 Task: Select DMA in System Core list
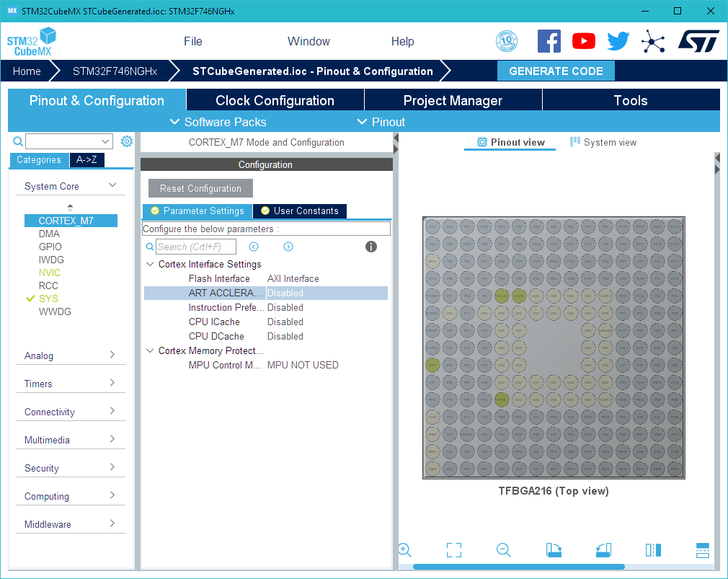click(49, 234)
